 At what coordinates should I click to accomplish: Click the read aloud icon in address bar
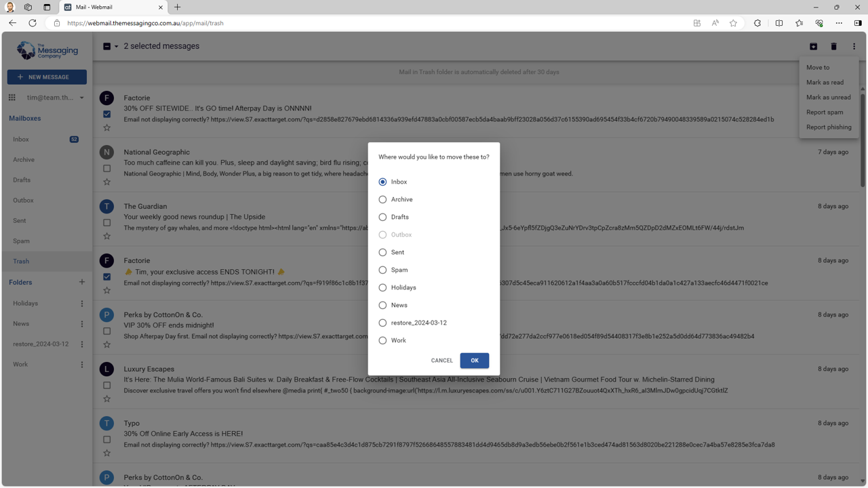point(715,23)
